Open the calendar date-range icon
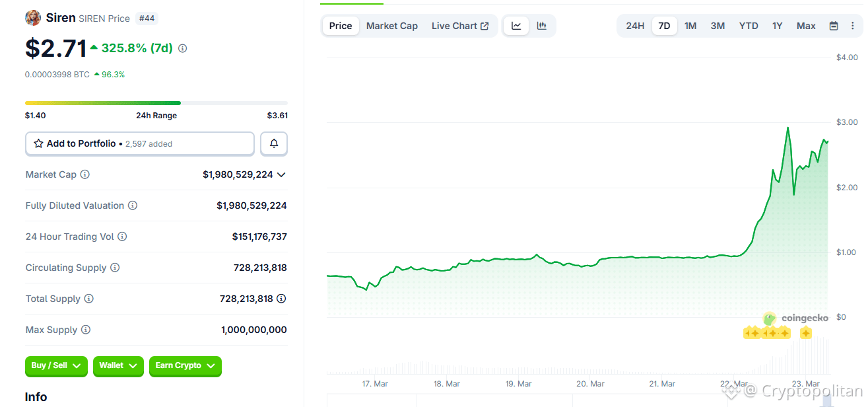 (833, 25)
